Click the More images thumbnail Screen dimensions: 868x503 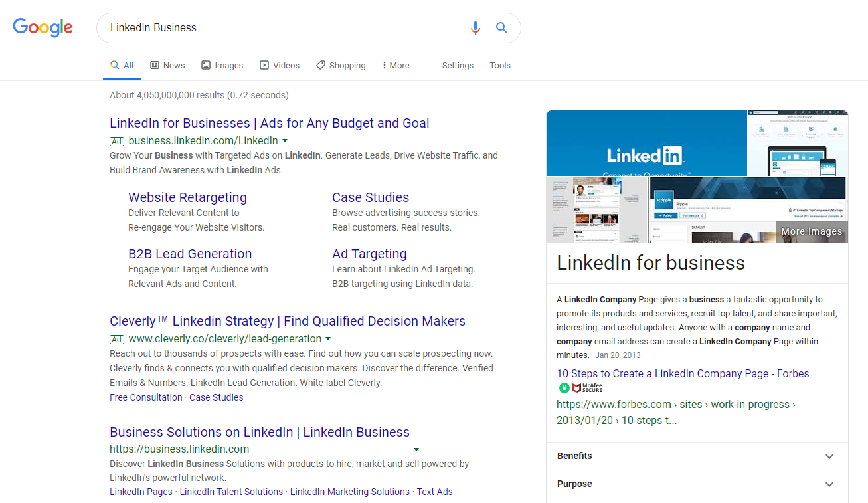pyautogui.click(x=811, y=231)
